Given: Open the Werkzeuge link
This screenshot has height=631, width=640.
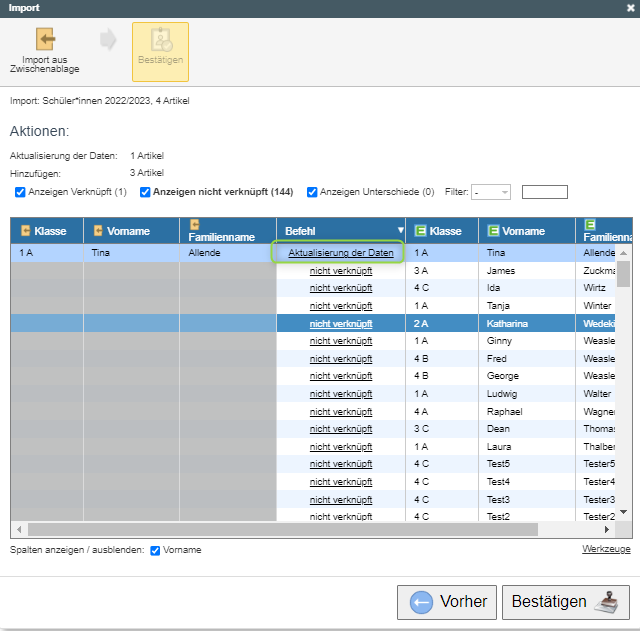Looking at the screenshot, I should (x=606, y=549).
